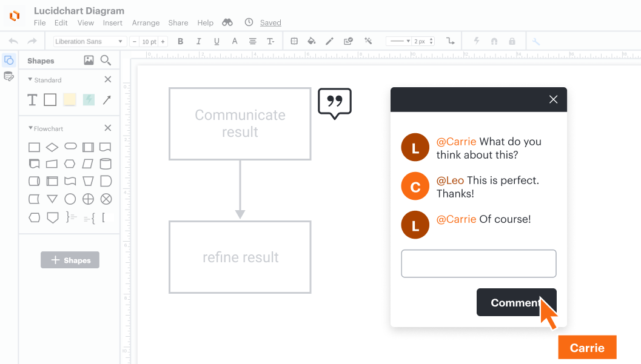Click the Bold formatting icon
Screen dimensions: 641x364
coord(180,41)
